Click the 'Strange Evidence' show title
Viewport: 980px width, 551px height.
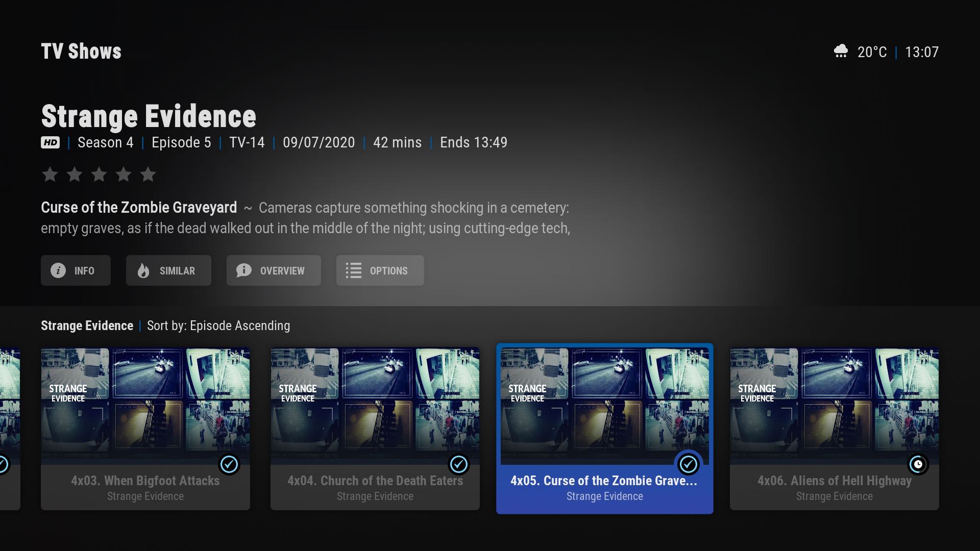[x=149, y=116]
